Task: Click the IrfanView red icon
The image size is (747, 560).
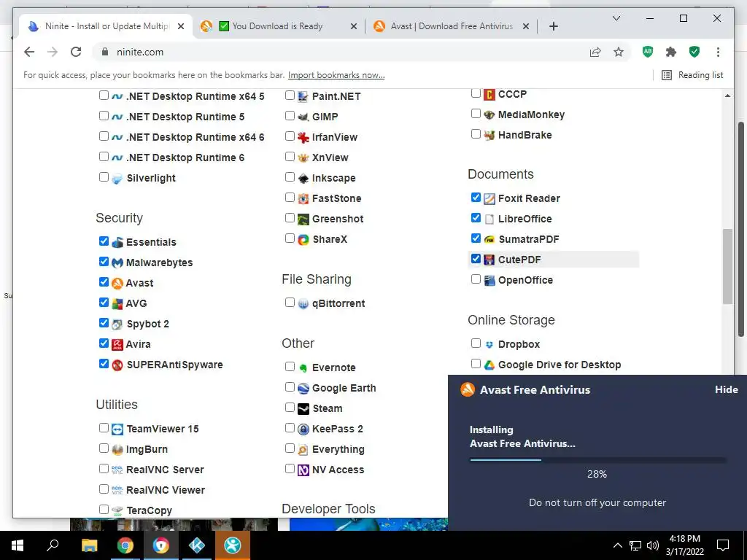Action: [303, 138]
